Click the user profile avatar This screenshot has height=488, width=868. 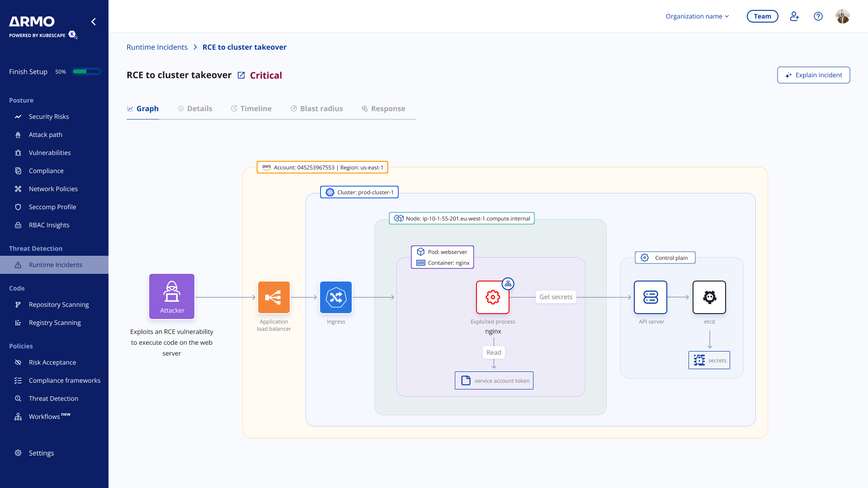(843, 16)
